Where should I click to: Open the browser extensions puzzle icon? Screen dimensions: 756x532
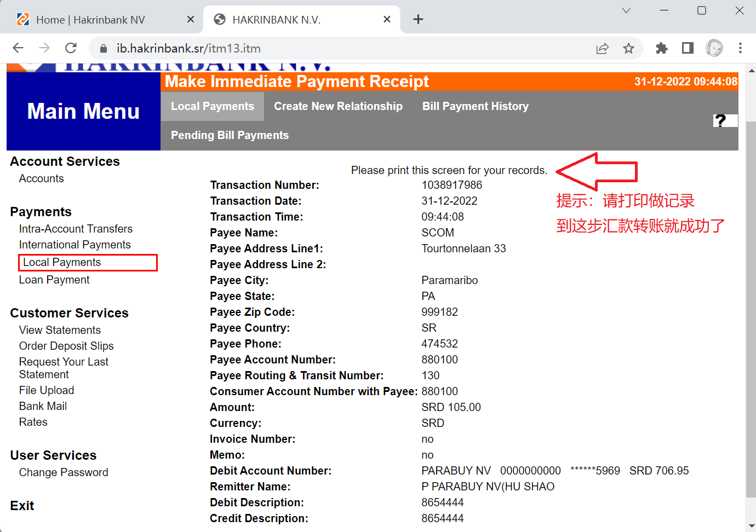(661, 48)
